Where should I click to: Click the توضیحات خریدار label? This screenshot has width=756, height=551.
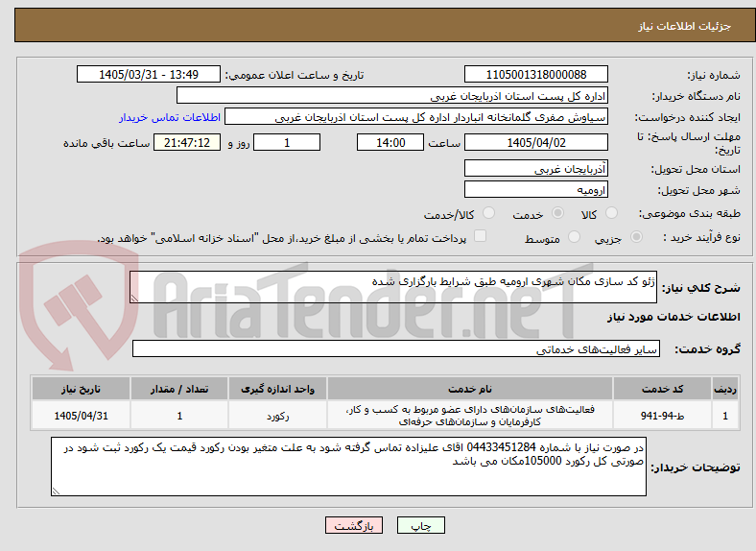(696, 467)
